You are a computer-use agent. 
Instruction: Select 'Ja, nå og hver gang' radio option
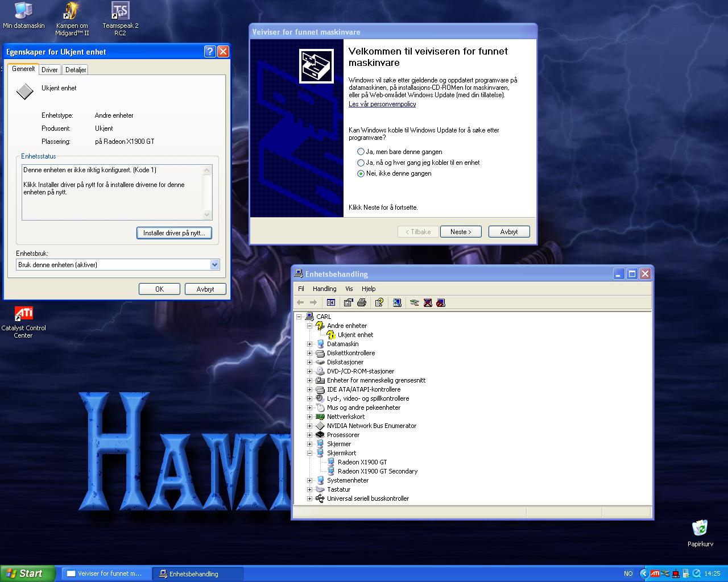(361, 163)
